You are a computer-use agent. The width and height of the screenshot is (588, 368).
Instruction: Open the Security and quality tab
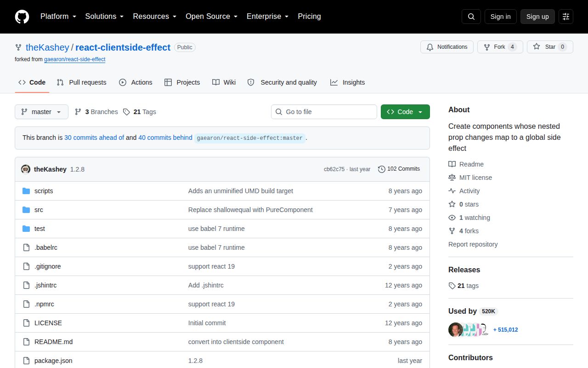pyautogui.click(x=282, y=82)
